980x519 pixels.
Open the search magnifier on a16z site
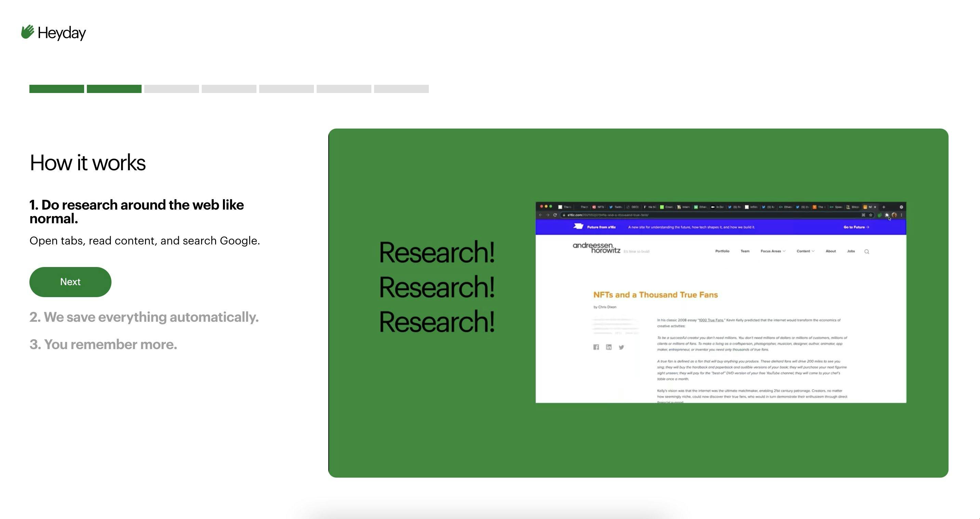click(866, 252)
